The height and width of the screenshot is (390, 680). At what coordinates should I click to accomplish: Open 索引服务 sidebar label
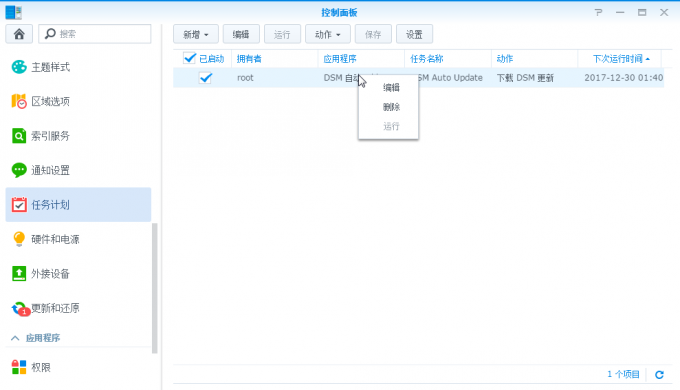coord(50,136)
